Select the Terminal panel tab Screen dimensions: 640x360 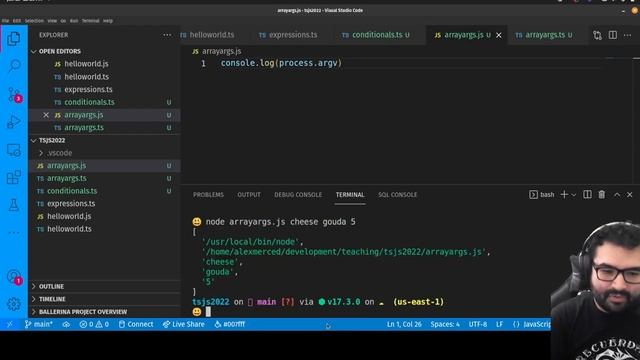pyautogui.click(x=350, y=195)
